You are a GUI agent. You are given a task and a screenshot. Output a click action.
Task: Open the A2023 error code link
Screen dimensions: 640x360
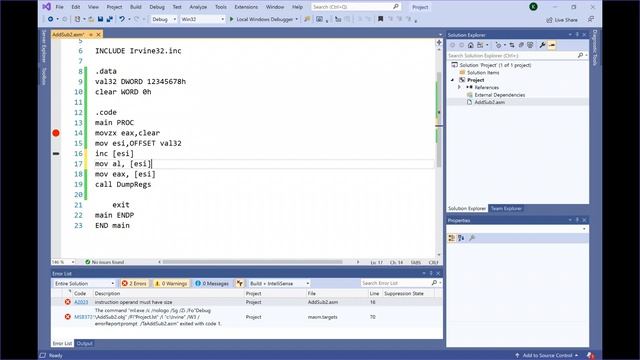[81, 302]
